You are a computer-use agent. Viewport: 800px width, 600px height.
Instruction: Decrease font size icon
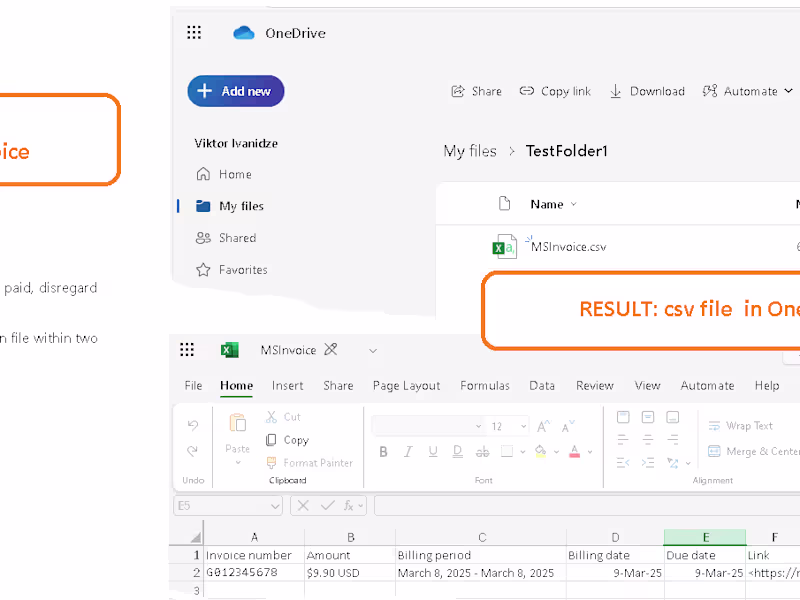568,426
